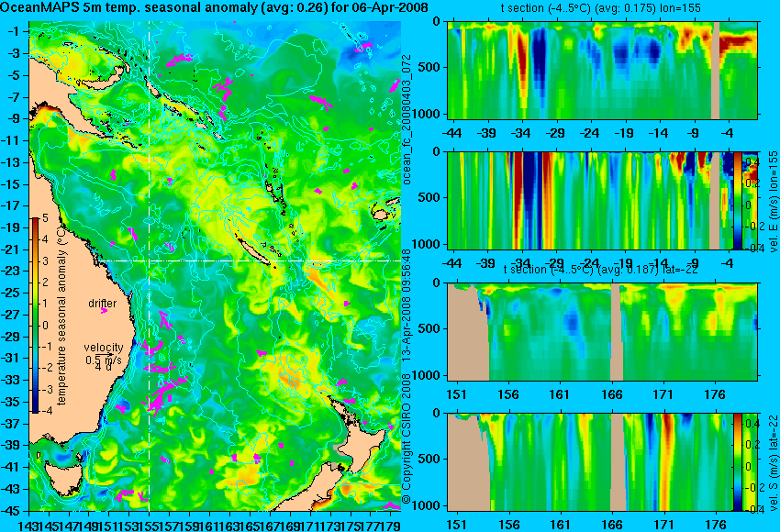Click the white dashed horizontal lat=-22 line on the map
780x532 pixels.
point(251,260)
